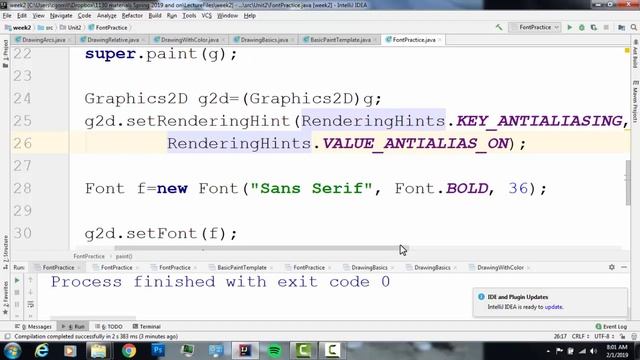This screenshot has width=640, height=360.
Task: Open the Tools menu
Action: (189, 16)
